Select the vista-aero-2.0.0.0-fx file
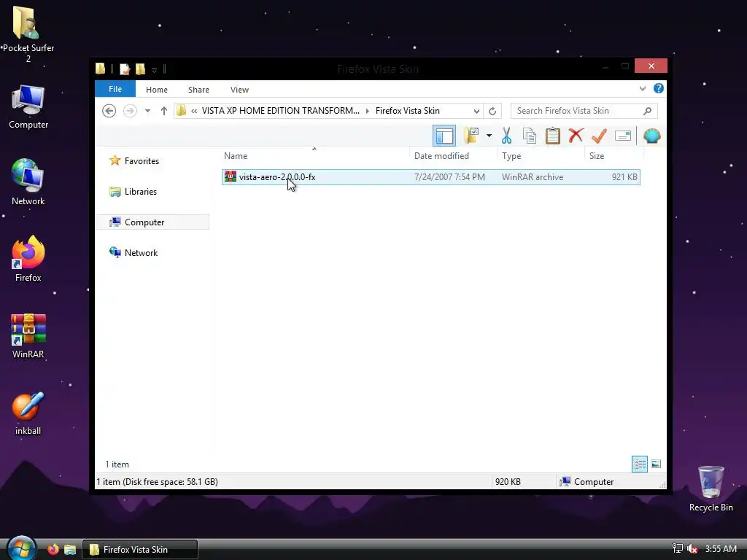The height and width of the screenshot is (560, 747). coord(430,177)
